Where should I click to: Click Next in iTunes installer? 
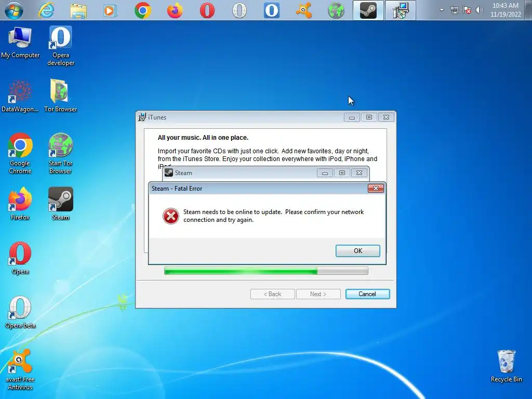[x=318, y=294]
